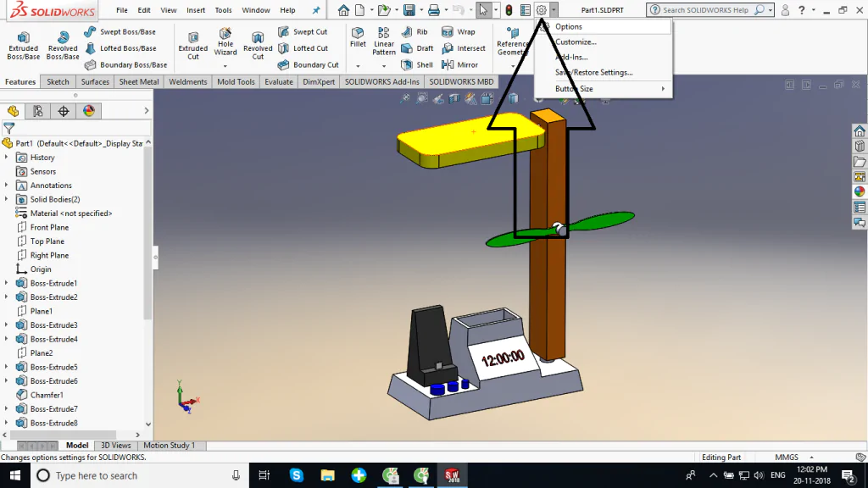The image size is (868, 488).
Task: Click the Windows Start button
Action: tap(15, 476)
